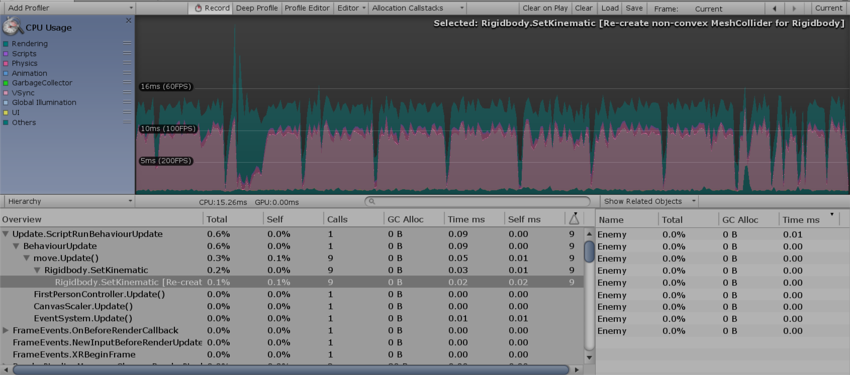Grab the reorder handle beside Rendering

127,43
